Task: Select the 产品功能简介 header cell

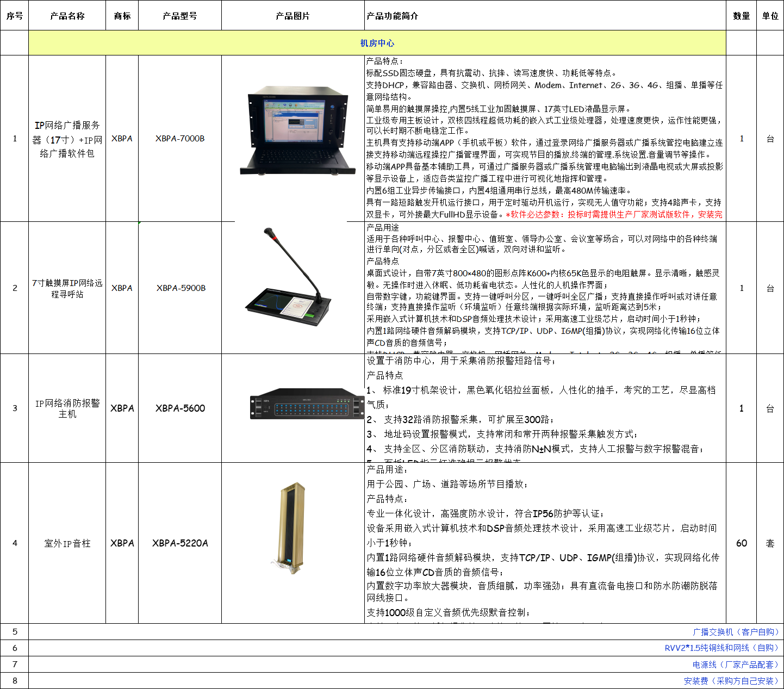Action: [545, 16]
